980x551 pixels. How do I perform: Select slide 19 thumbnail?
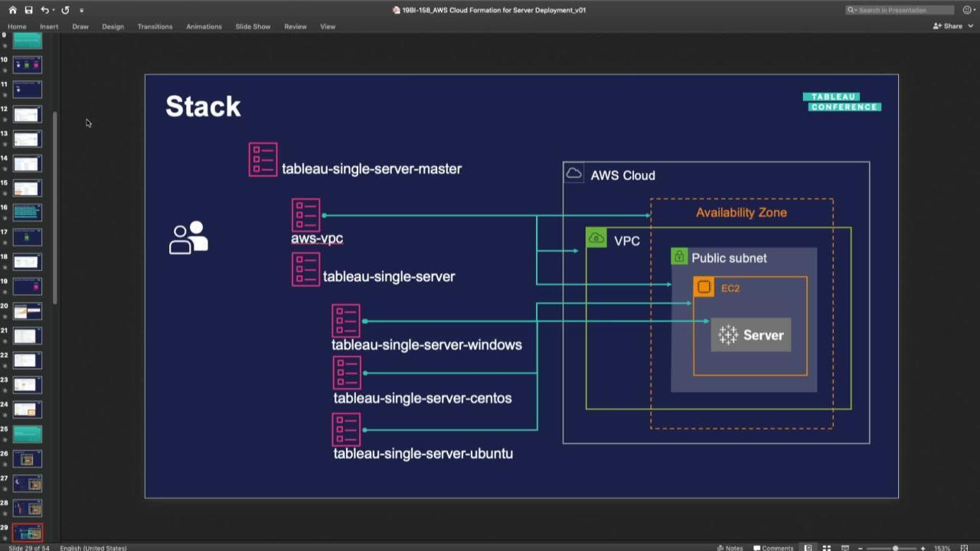pos(28,286)
